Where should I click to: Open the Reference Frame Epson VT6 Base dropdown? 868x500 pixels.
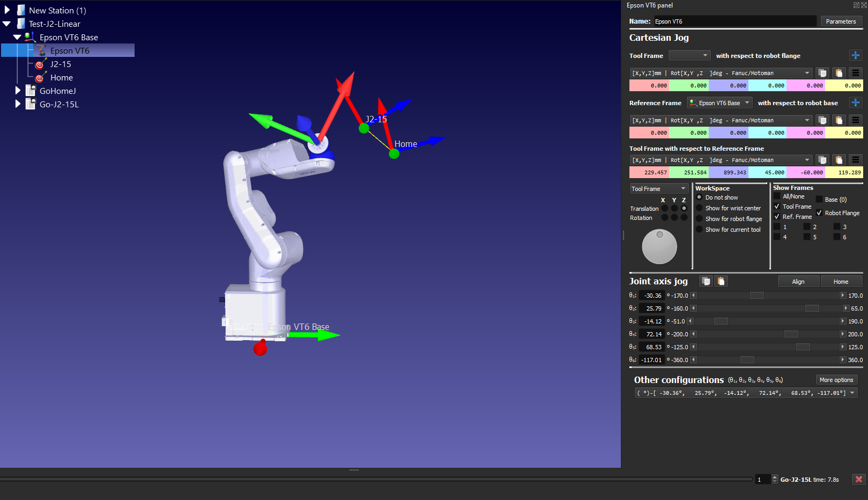[x=719, y=103]
